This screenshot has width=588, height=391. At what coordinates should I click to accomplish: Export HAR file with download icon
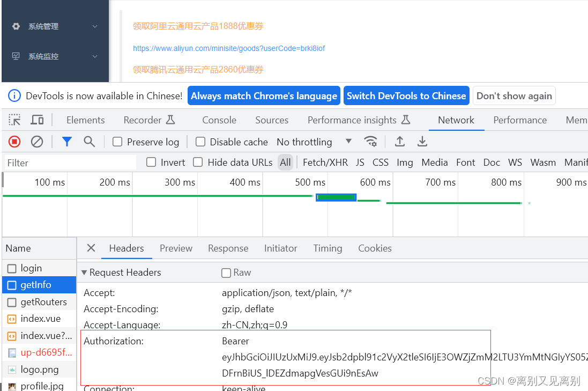422,142
